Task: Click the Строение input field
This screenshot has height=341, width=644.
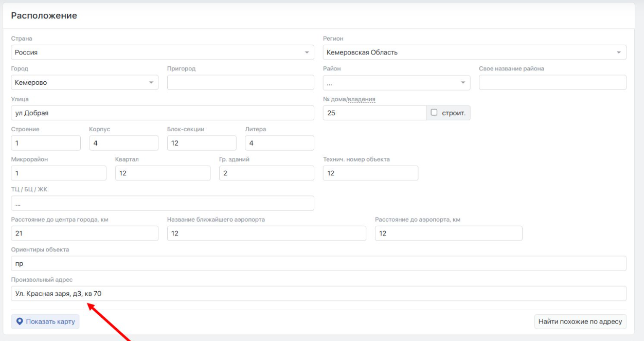Action: [x=45, y=143]
